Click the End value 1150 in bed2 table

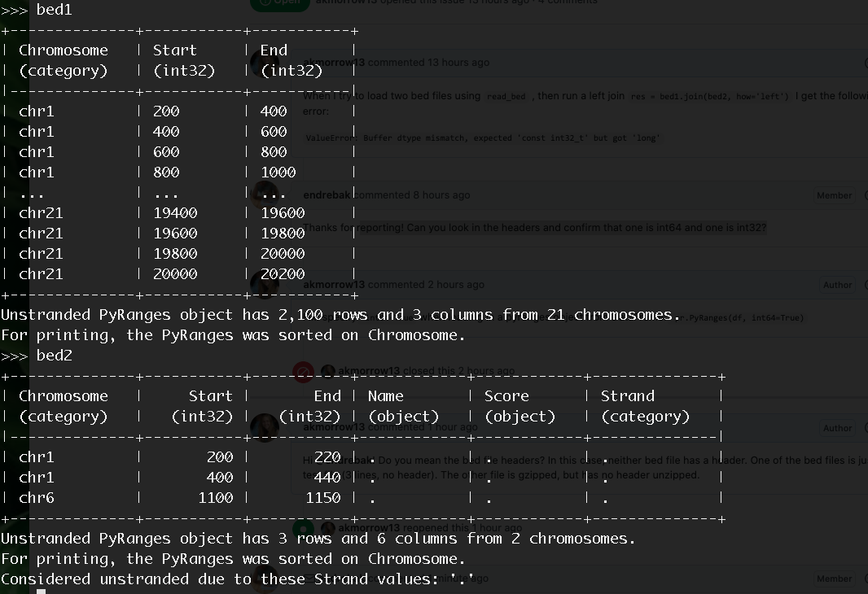point(322,498)
